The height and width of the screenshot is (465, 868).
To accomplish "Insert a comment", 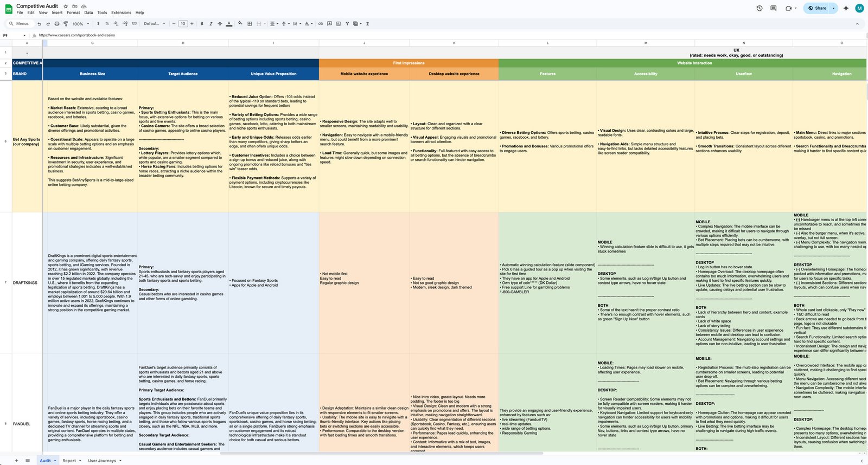I will click(330, 24).
